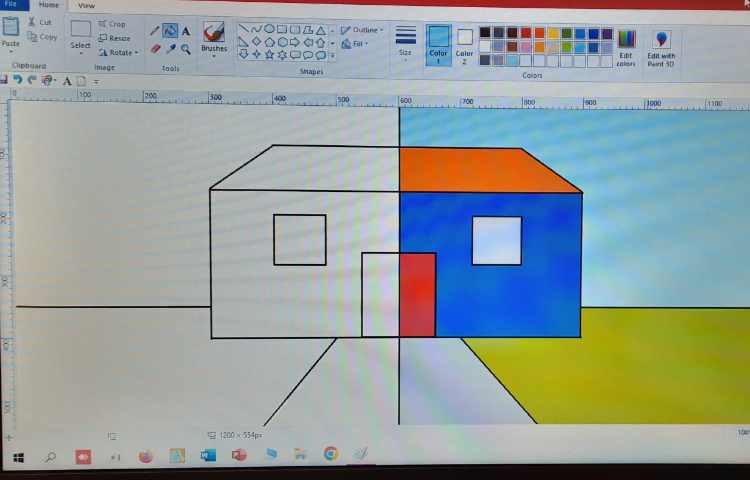
Task: Select the Pencil tool
Action: (155, 31)
